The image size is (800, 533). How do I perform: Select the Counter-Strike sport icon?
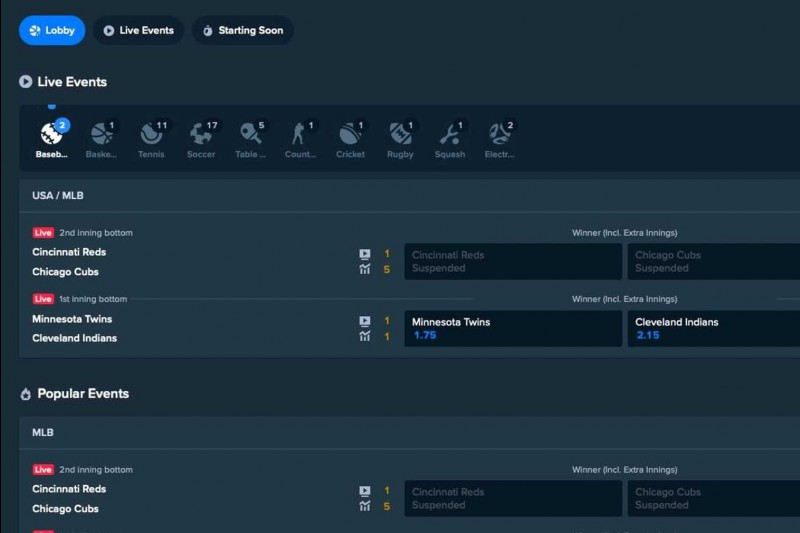click(301, 140)
